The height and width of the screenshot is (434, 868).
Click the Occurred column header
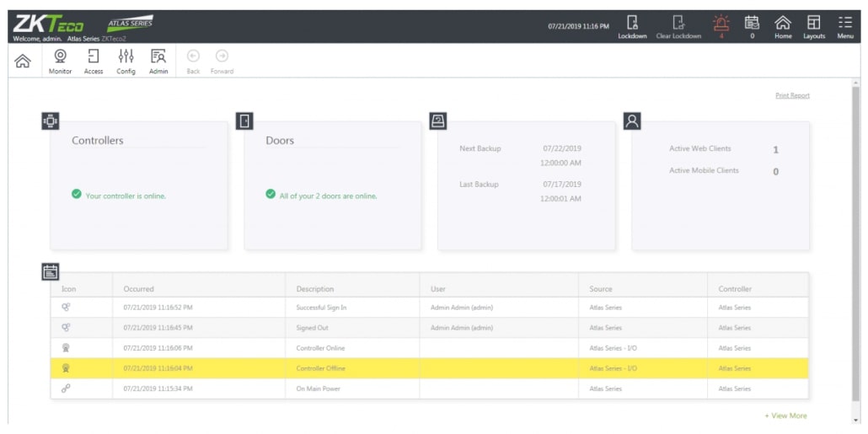point(139,289)
